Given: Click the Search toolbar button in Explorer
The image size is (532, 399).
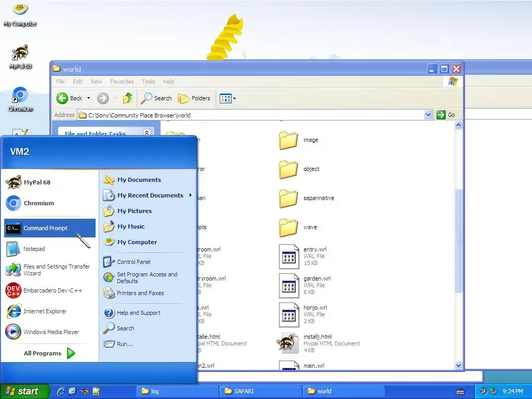Looking at the screenshot, I should [156, 98].
